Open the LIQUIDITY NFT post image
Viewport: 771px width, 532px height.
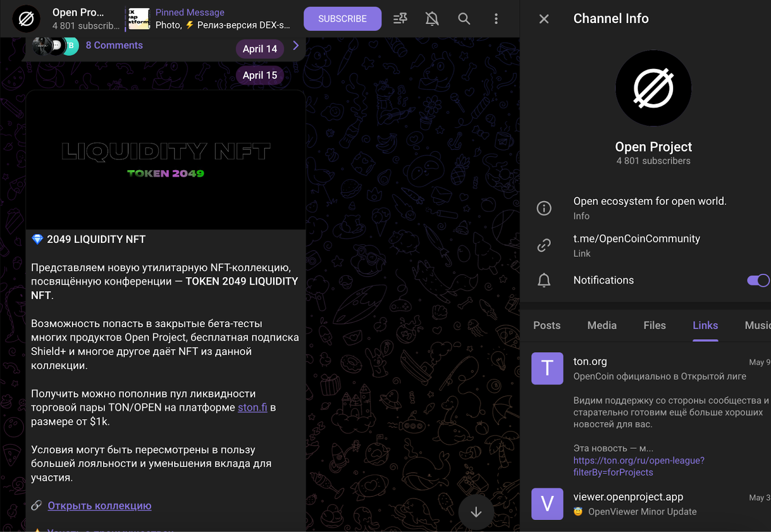(x=166, y=160)
